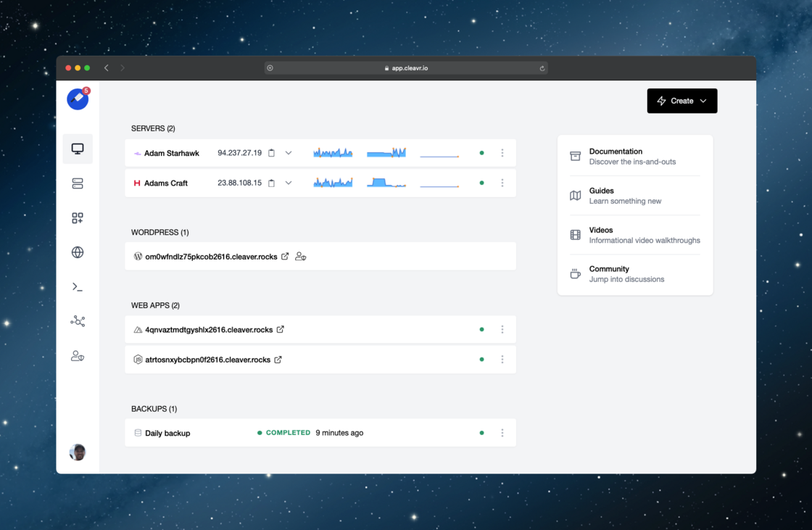Open the services grid icon in sidebar
Viewport: 812px width, 530px height.
click(x=78, y=218)
